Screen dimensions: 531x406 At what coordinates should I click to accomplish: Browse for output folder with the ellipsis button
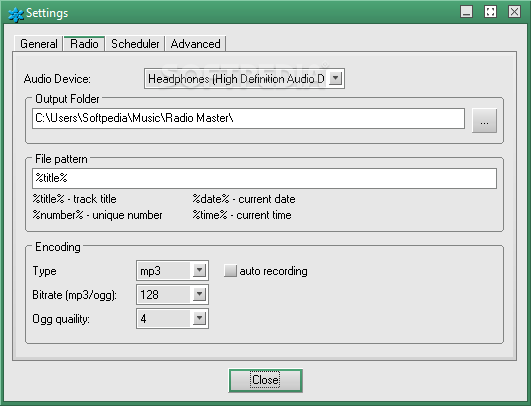click(484, 121)
